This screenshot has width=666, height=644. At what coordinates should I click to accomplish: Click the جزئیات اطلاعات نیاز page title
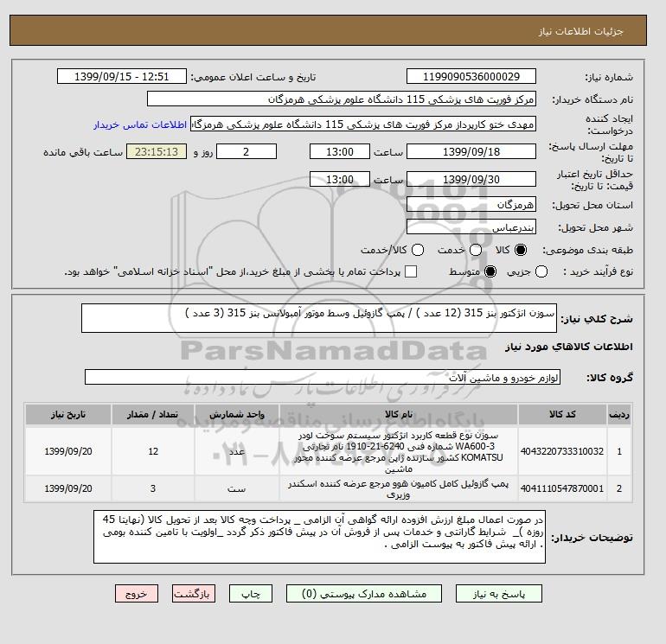coord(580,31)
